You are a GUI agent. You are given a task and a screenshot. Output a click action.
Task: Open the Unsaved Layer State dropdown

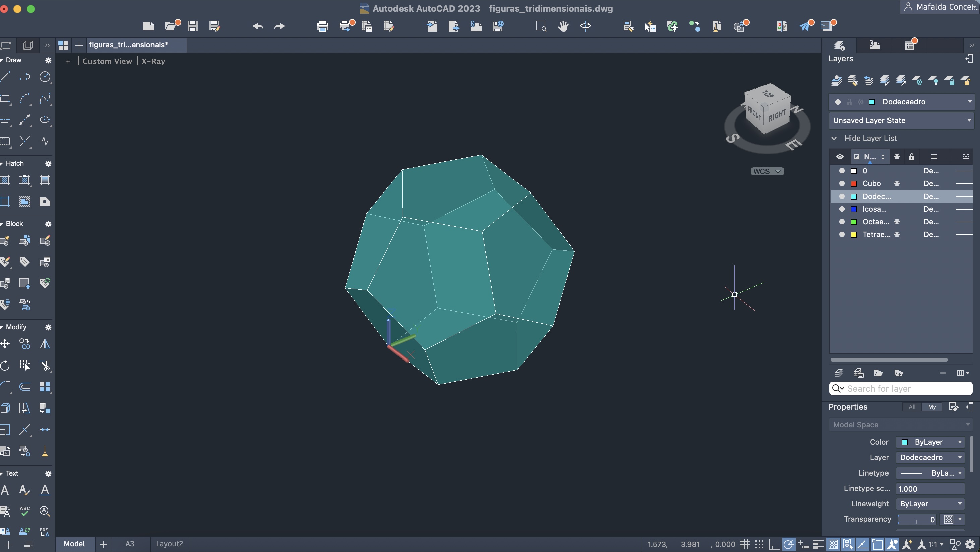point(969,120)
